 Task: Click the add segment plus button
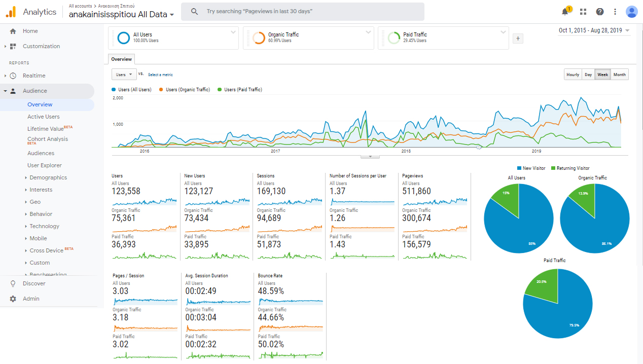[x=518, y=38]
